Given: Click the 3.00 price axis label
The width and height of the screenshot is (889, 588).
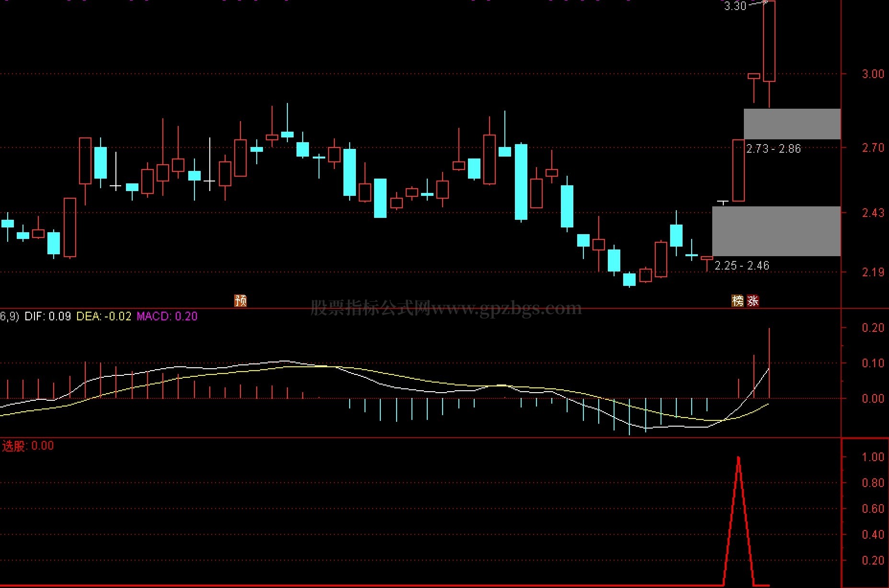Looking at the screenshot, I should tap(873, 74).
